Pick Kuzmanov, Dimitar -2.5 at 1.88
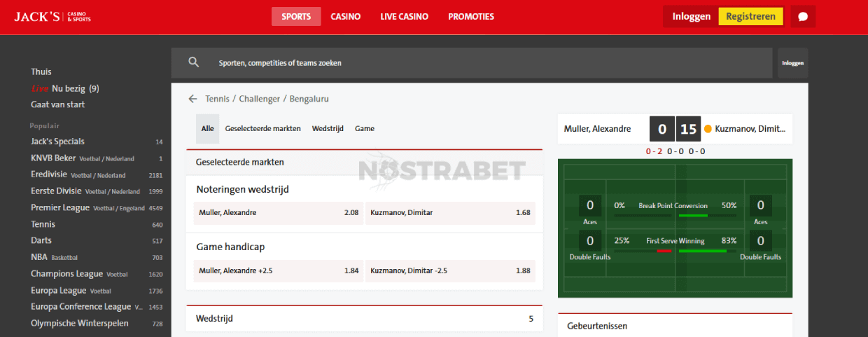868x337 pixels. point(450,271)
